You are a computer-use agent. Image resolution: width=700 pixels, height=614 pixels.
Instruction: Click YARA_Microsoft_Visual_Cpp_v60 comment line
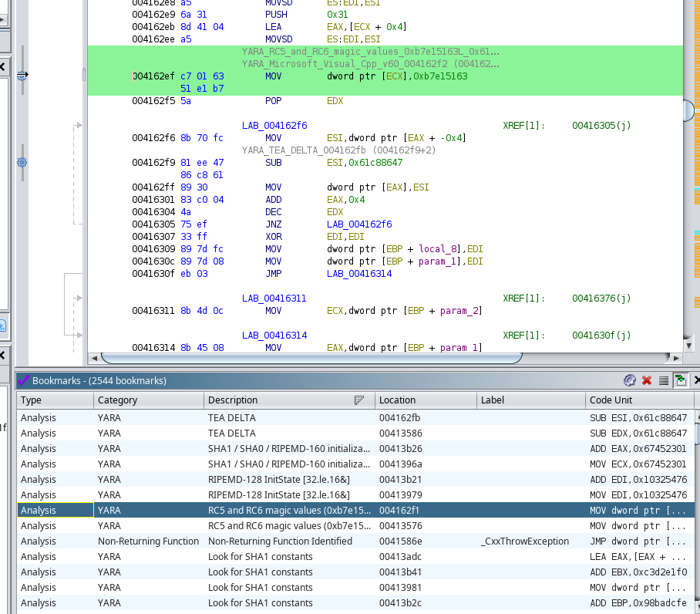pos(371,64)
